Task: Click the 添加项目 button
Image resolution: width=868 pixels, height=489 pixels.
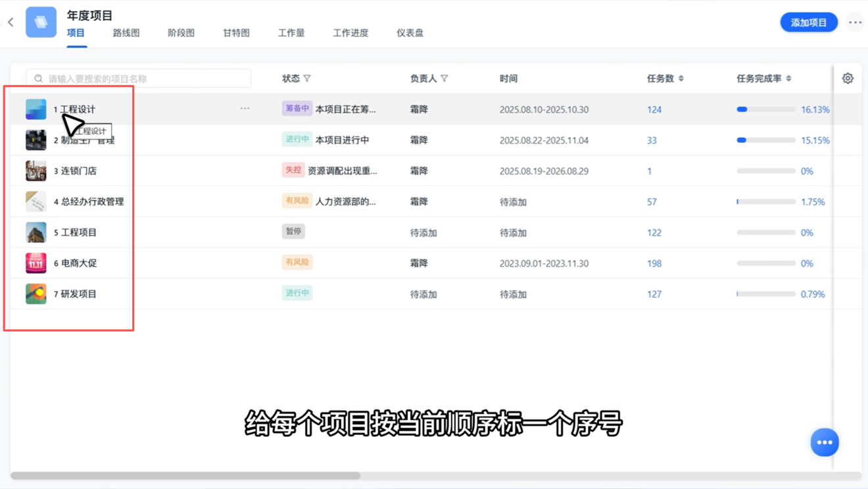Action: click(809, 22)
